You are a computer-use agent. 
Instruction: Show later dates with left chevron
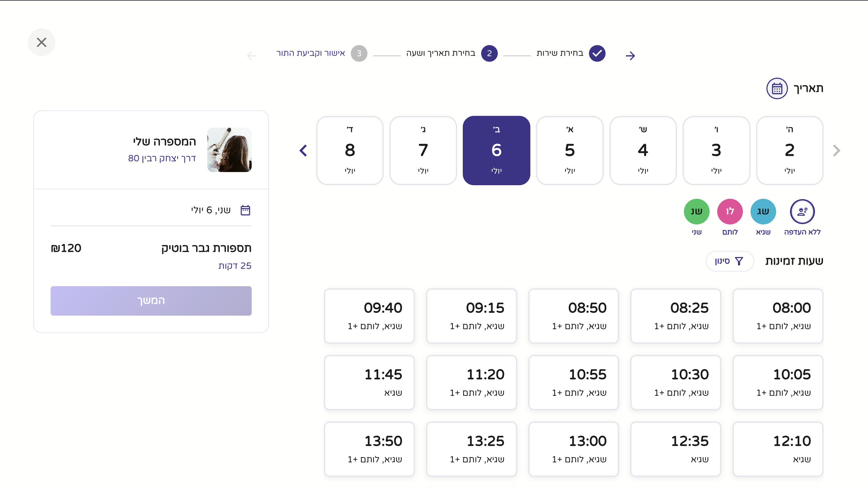click(303, 151)
